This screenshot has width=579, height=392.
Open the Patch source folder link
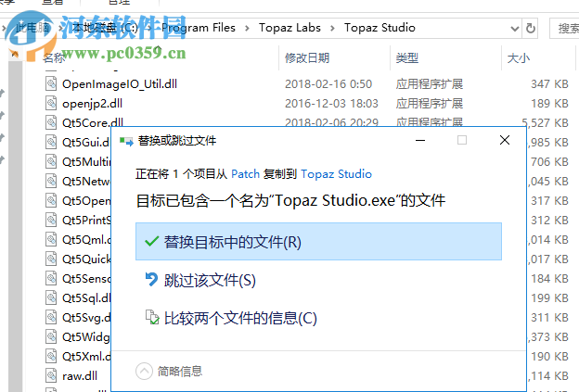click(245, 173)
